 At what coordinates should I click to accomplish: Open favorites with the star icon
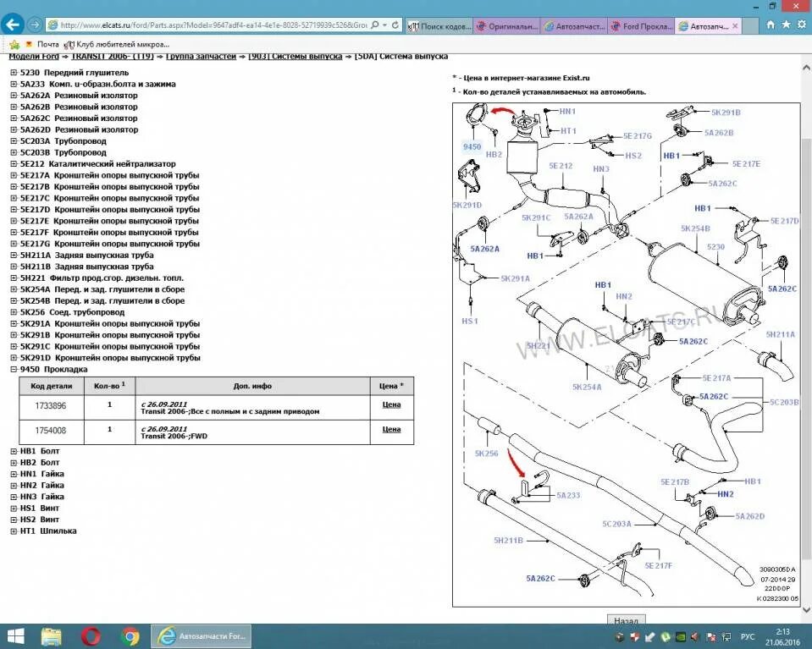[786, 25]
